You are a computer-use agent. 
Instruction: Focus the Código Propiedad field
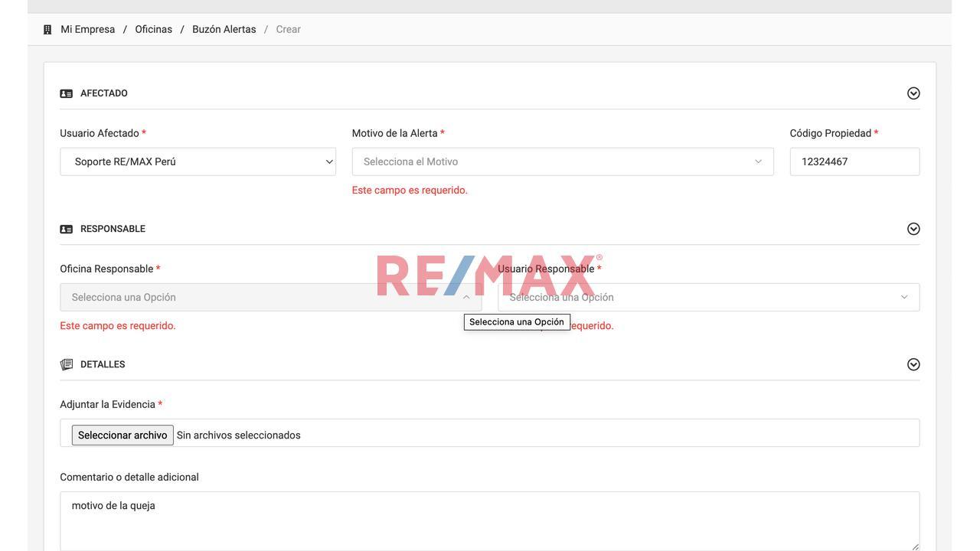click(854, 161)
